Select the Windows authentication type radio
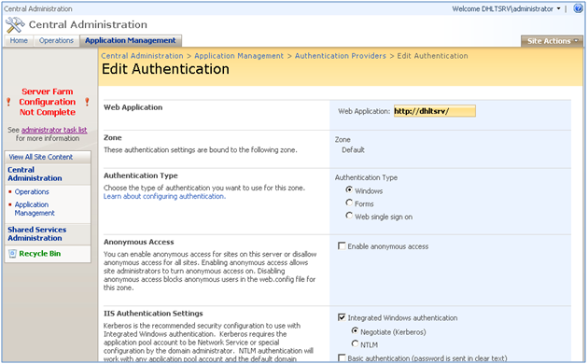Viewport: 588px width, 364px height. pyautogui.click(x=349, y=190)
